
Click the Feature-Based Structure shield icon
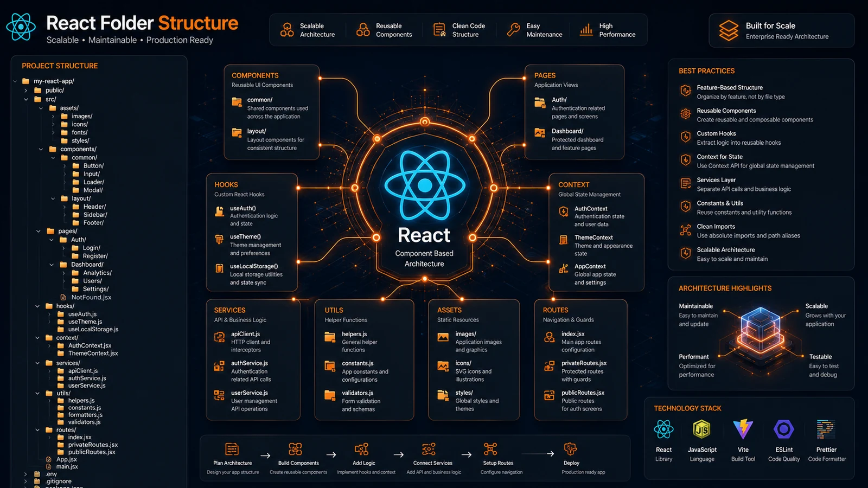click(686, 91)
